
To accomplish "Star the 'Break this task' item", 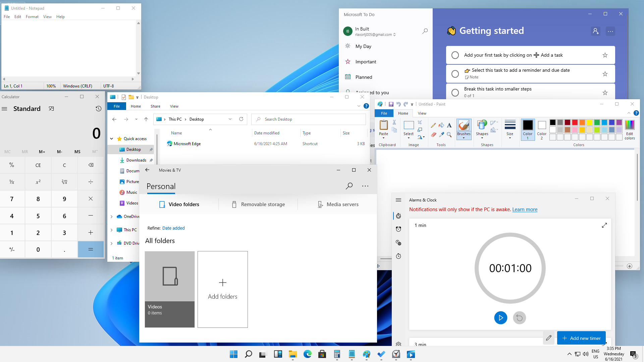I will pos(605,93).
